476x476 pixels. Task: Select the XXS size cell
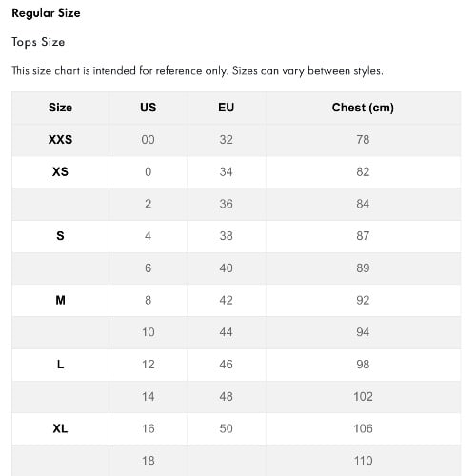click(60, 140)
